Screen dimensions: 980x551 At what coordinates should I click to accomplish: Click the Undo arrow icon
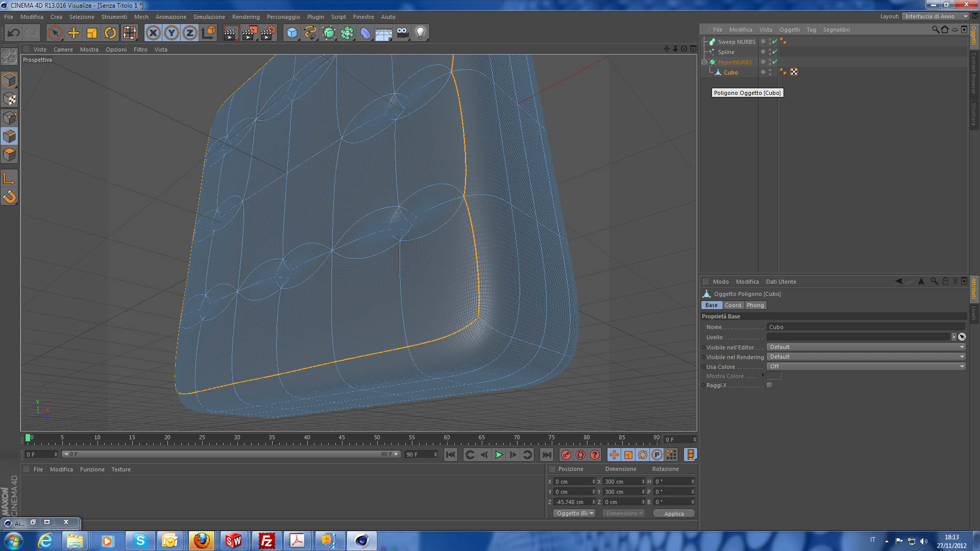[13, 33]
